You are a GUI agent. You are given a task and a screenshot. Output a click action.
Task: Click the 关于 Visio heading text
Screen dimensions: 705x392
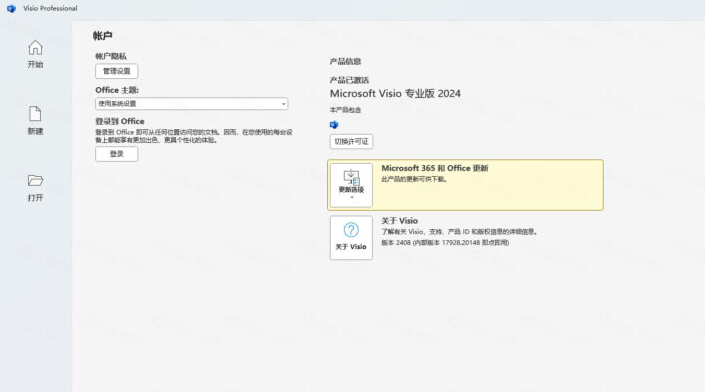pyautogui.click(x=400, y=221)
